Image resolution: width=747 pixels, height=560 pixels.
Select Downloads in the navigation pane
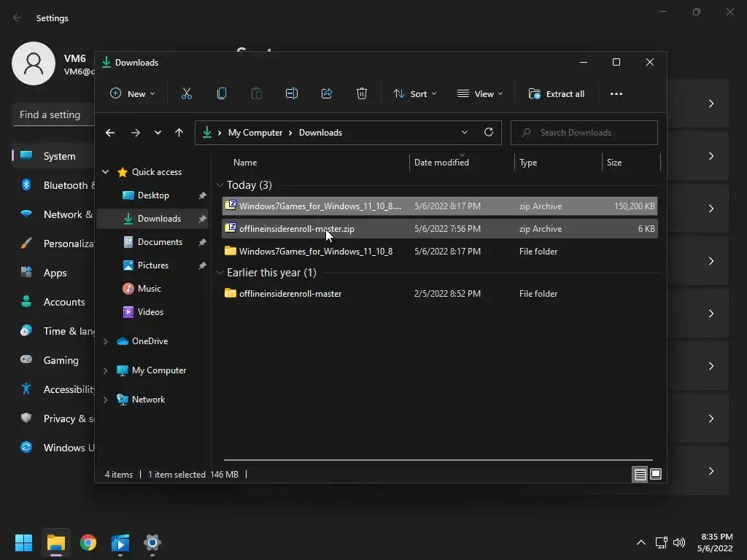(x=152, y=219)
